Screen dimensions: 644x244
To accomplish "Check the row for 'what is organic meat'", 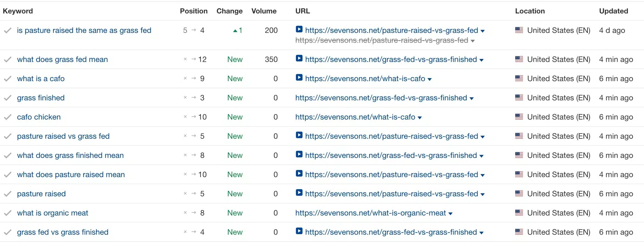I will pyautogui.click(x=7, y=212).
